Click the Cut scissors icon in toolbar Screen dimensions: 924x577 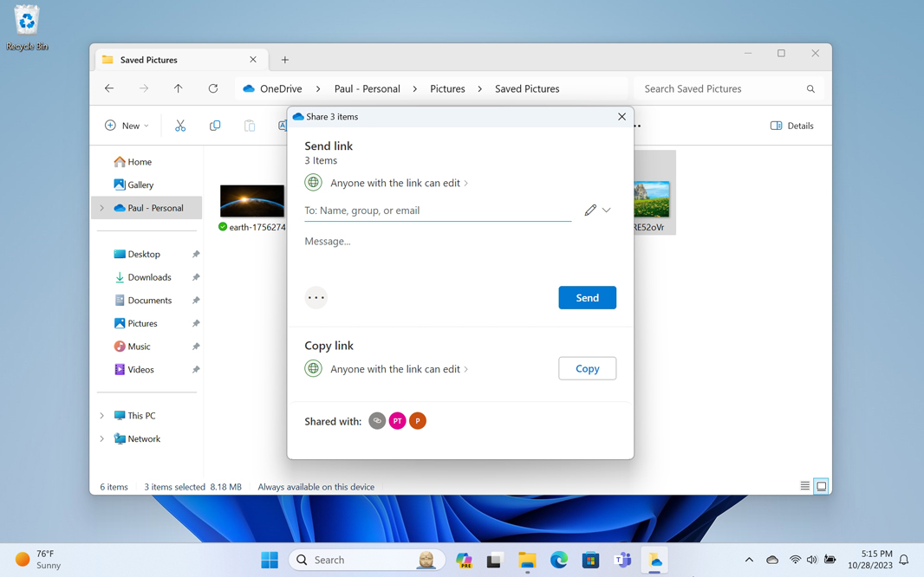click(x=180, y=126)
